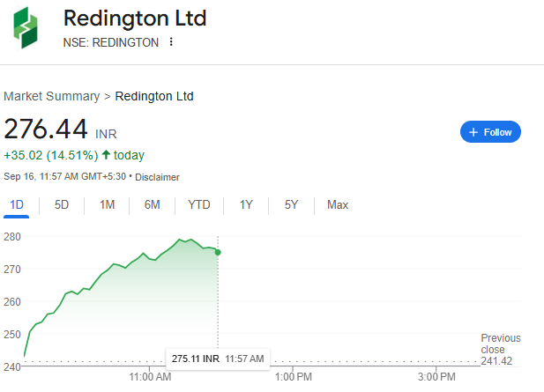Screen dimensions: 544x392
Task: Select the 1D time range tab
Action: coord(17,205)
